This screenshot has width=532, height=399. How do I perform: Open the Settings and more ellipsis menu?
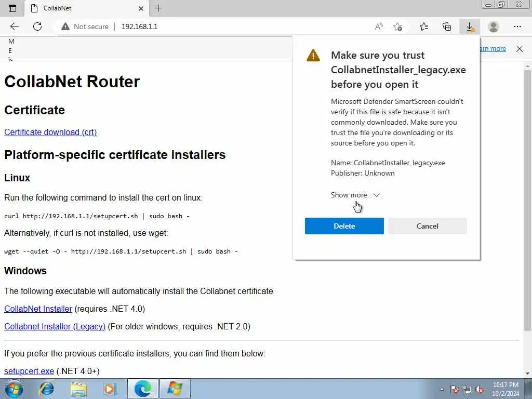click(x=517, y=26)
